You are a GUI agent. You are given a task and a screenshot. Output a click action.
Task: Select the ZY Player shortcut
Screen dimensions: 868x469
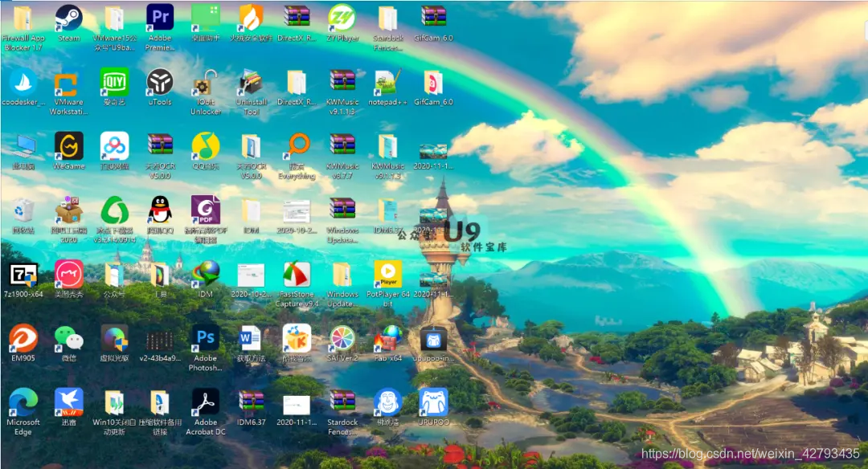point(342,18)
